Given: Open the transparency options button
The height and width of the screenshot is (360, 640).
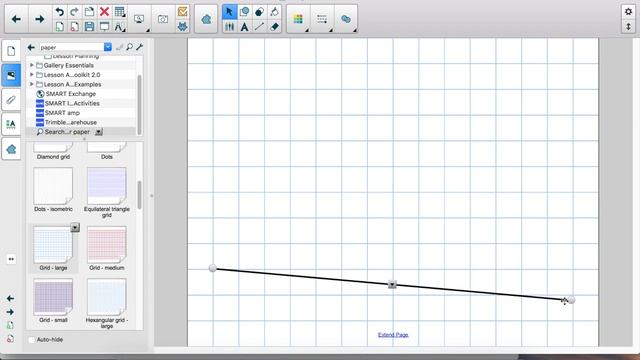Looking at the screenshot, I should [x=346, y=19].
